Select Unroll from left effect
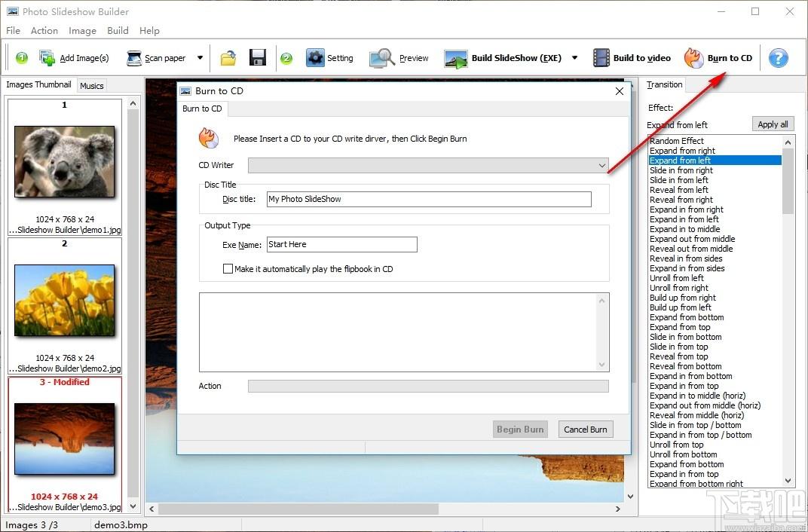The width and height of the screenshot is (808, 532). click(x=677, y=277)
